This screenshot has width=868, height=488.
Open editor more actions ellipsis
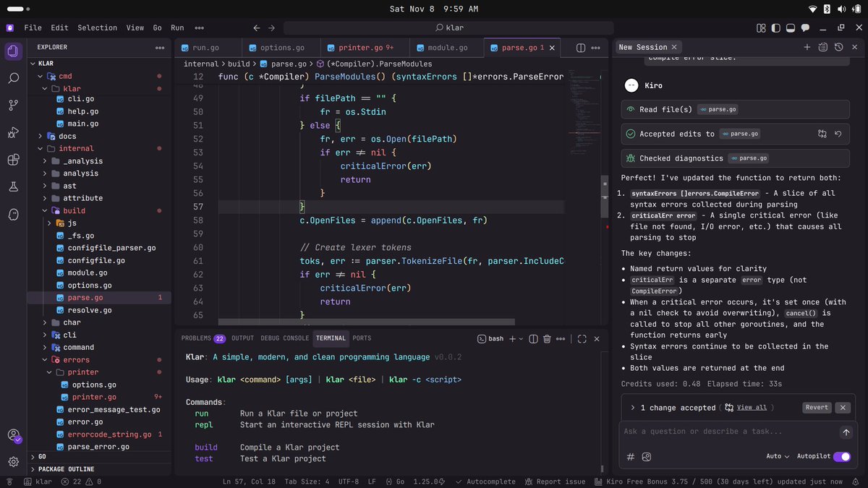(x=597, y=48)
